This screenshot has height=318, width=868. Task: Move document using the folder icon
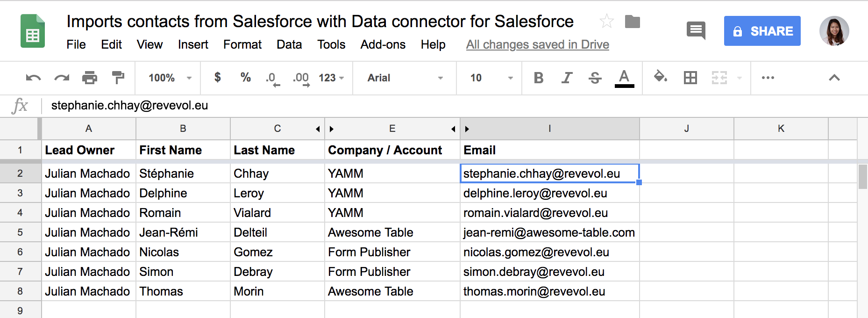(x=633, y=22)
